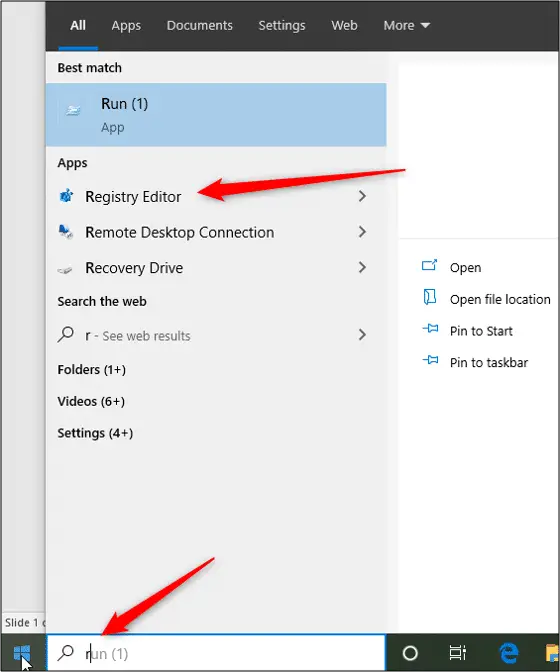
Task: Click the Recovery Drive icon
Action: point(65,270)
